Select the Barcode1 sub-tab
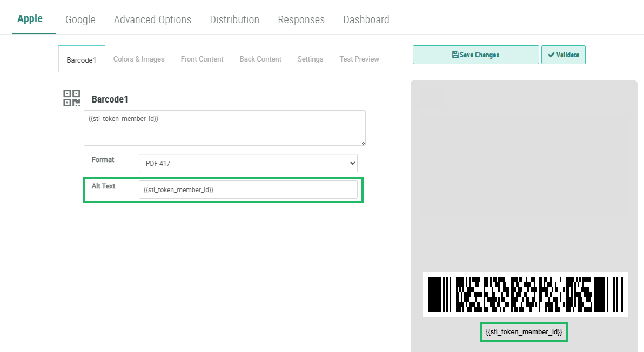The height and width of the screenshot is (352, 644). (x=82, y=60)
